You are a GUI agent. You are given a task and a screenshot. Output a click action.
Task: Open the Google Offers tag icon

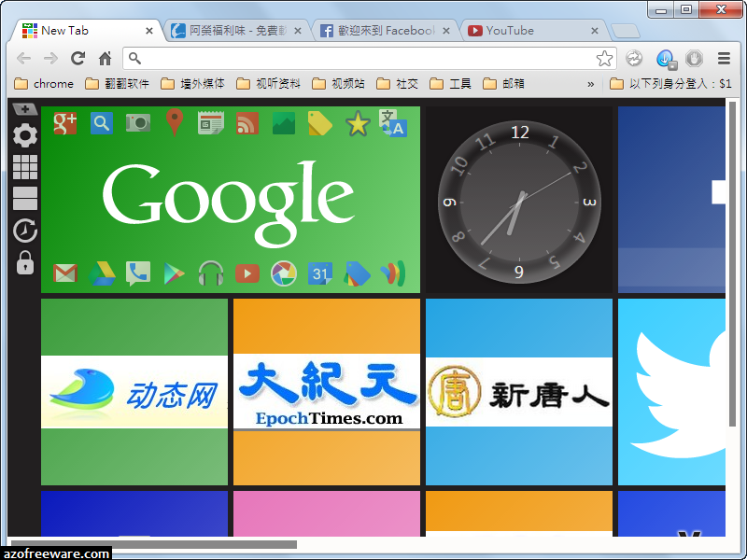click(x=357, y=273)
